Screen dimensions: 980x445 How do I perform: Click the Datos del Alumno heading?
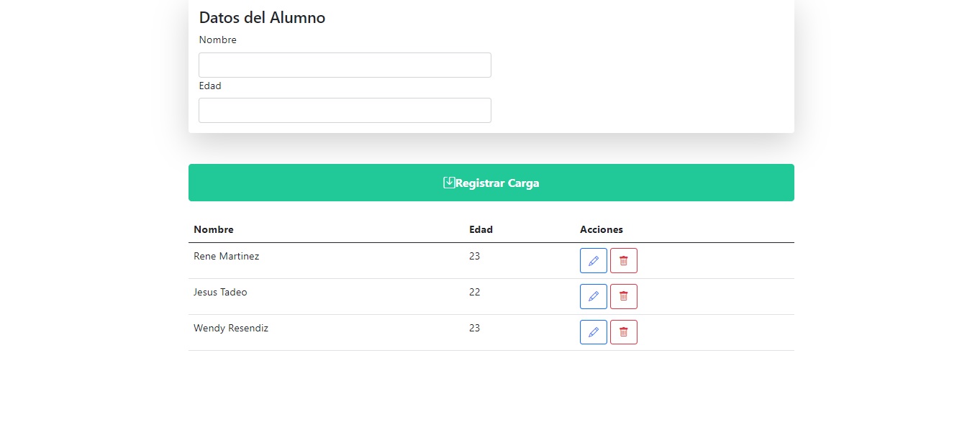(262, 18)
